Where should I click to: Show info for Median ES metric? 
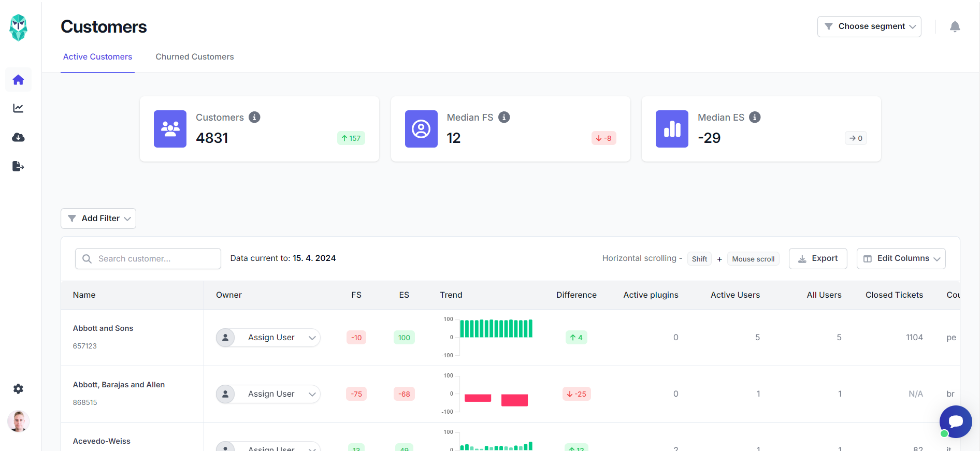tap(755, 118)
